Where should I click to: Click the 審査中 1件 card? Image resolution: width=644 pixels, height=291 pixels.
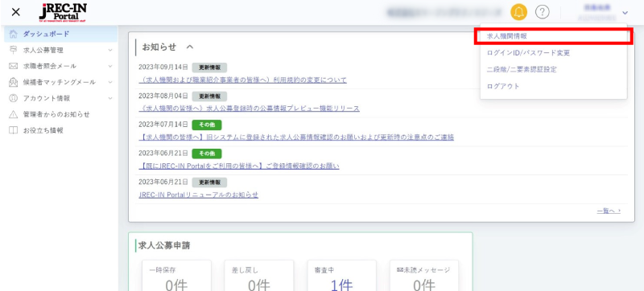point(341,276)
